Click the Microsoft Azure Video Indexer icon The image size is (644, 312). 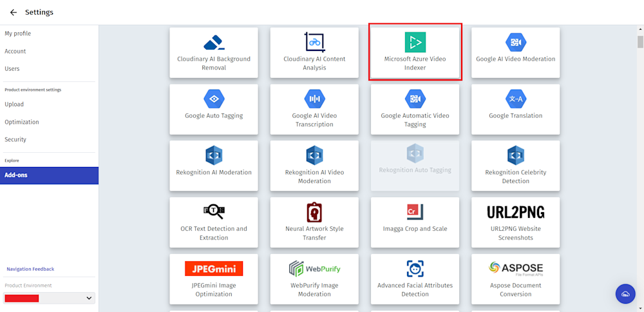415,42
